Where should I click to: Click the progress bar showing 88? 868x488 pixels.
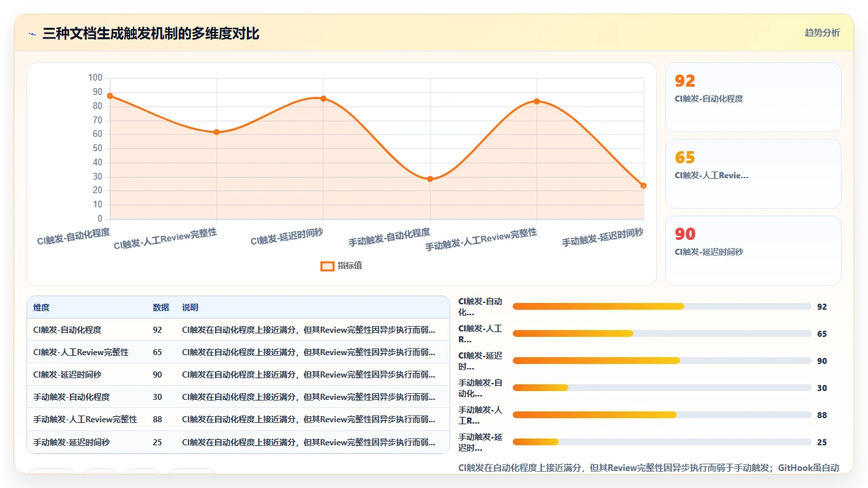[x=662, y=415]
